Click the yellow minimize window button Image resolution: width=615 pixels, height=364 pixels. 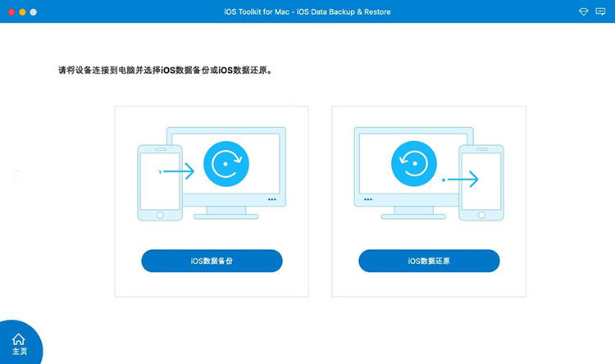[22, 12]
